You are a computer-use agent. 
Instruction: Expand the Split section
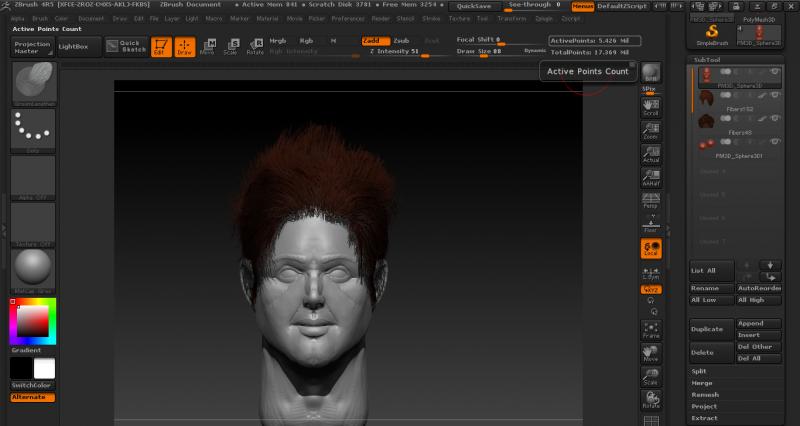point(699,371)
